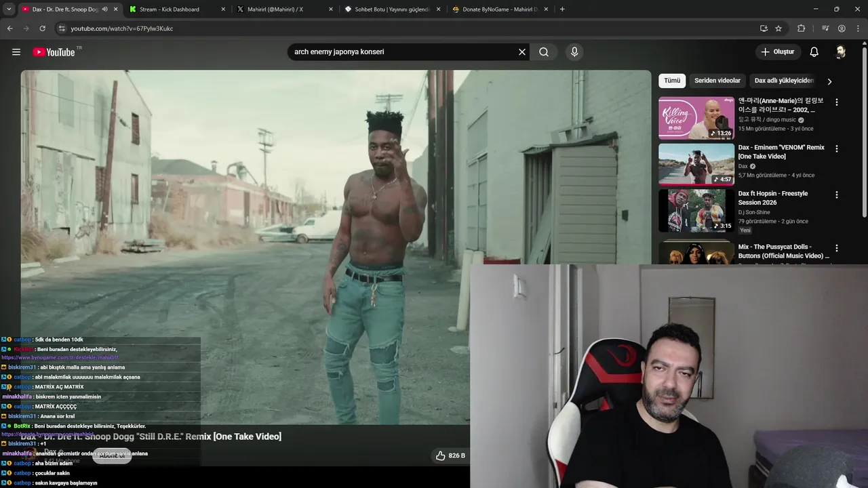Select the Tümü filter chip
The width and height of the screenshot is (868, 488).
point(672,81)
